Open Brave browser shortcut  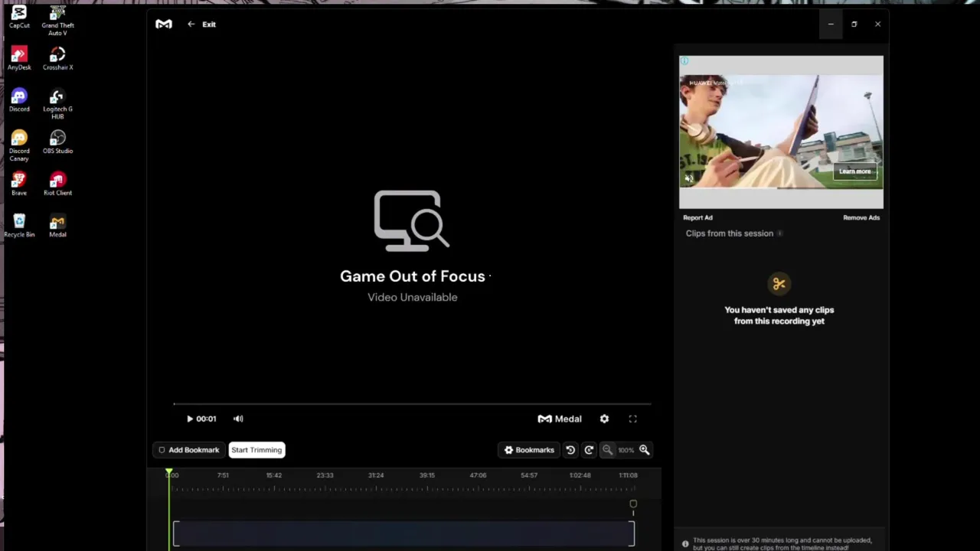coord(19,184)
